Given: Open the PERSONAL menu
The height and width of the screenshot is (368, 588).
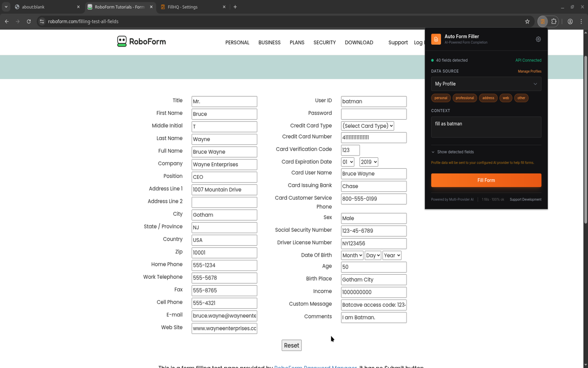Looking at the screenshot, I should (x=237, y=42).
